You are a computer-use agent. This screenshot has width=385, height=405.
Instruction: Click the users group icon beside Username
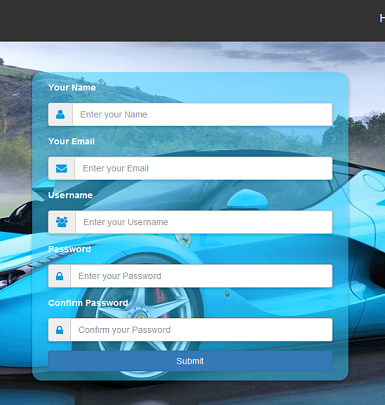[x=62, y=222]
